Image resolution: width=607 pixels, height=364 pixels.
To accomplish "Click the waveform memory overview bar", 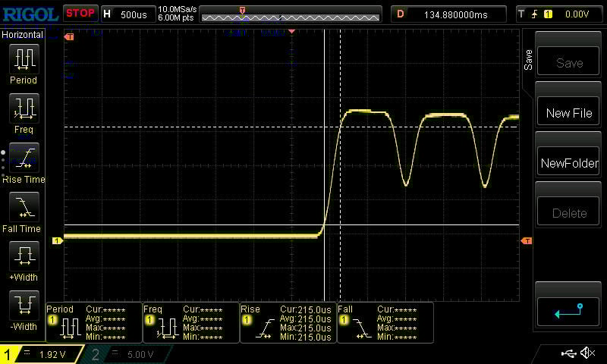I will tap(291, 15).
